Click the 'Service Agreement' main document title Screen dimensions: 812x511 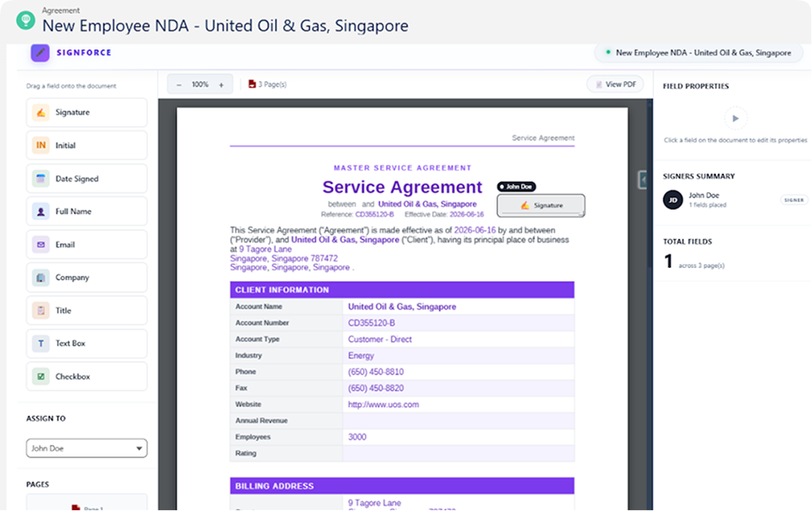[x=402, y=187]
